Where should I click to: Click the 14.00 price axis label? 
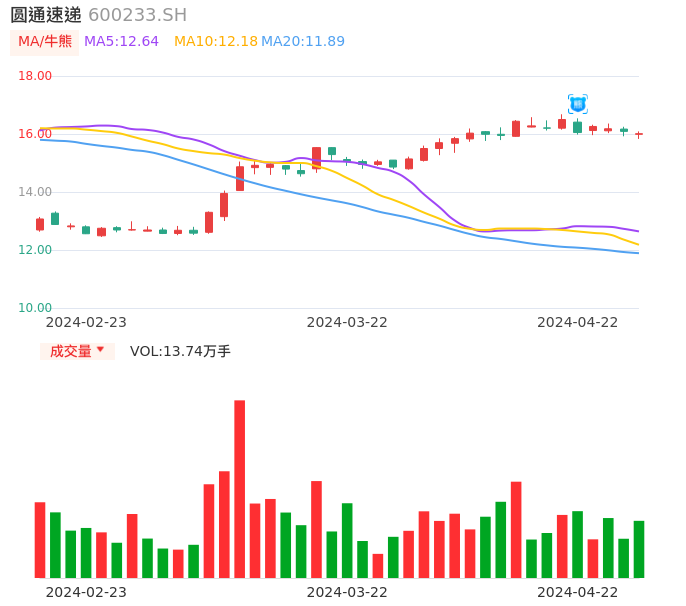point(36,192)
